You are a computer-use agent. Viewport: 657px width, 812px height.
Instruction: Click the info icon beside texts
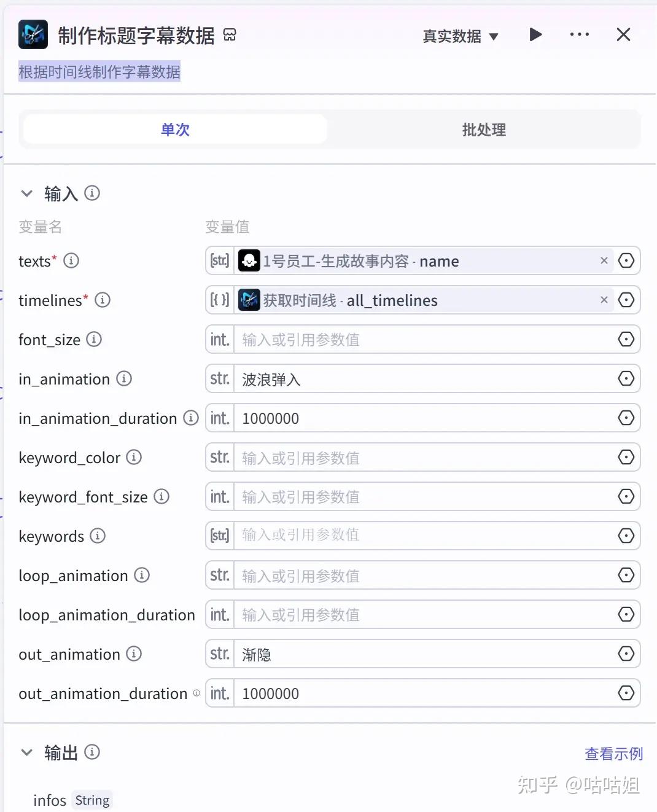click(x=71, y=260)
